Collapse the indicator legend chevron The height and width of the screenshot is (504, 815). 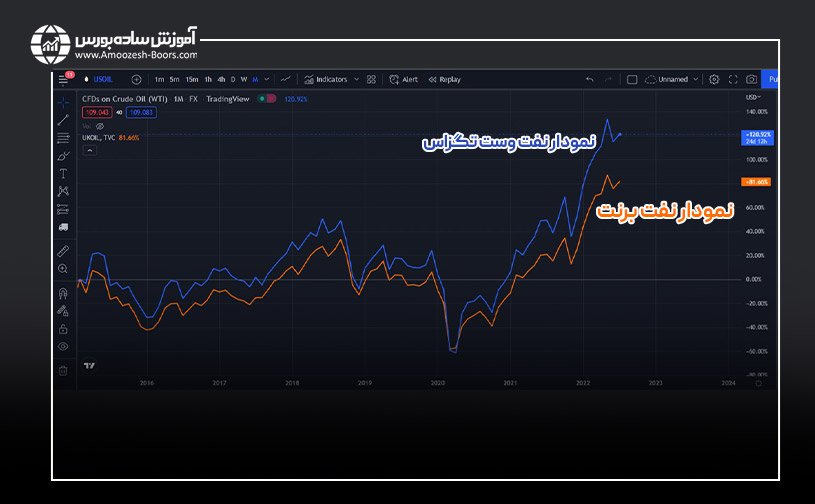click(89, 150)
